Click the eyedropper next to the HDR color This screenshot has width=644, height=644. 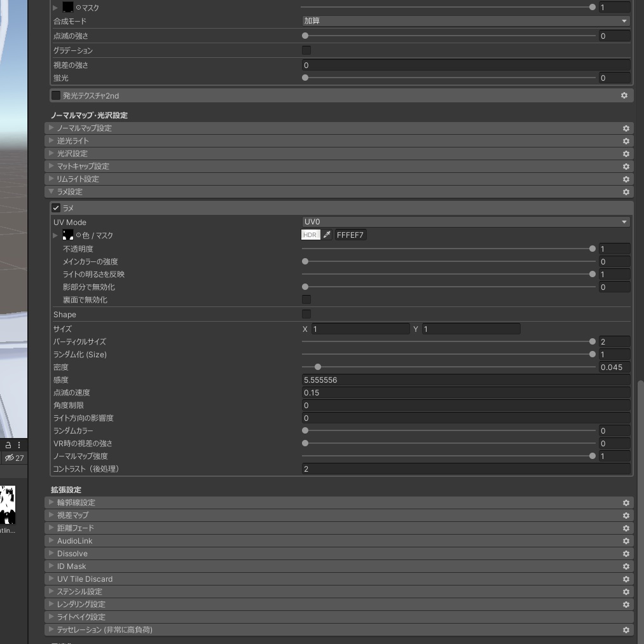(326, 235)
